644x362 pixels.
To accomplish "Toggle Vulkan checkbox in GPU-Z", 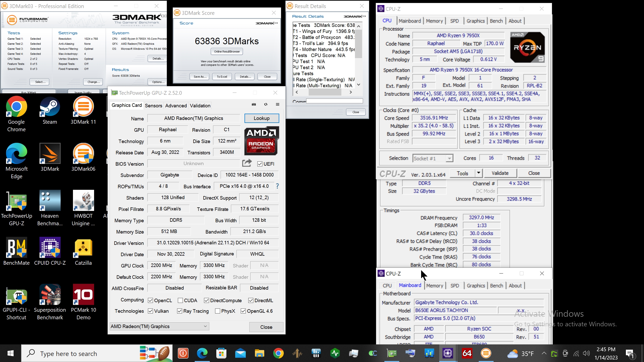I will pos(150,311).
